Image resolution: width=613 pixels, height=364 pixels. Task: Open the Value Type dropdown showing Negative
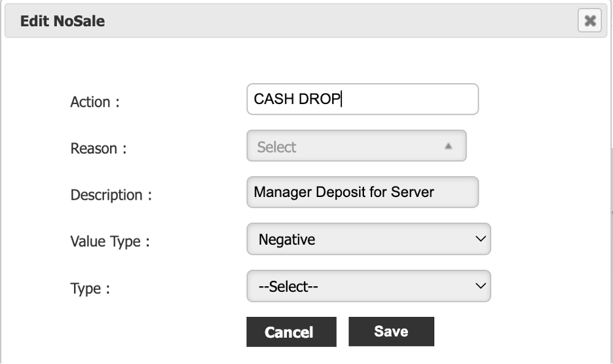369,239
